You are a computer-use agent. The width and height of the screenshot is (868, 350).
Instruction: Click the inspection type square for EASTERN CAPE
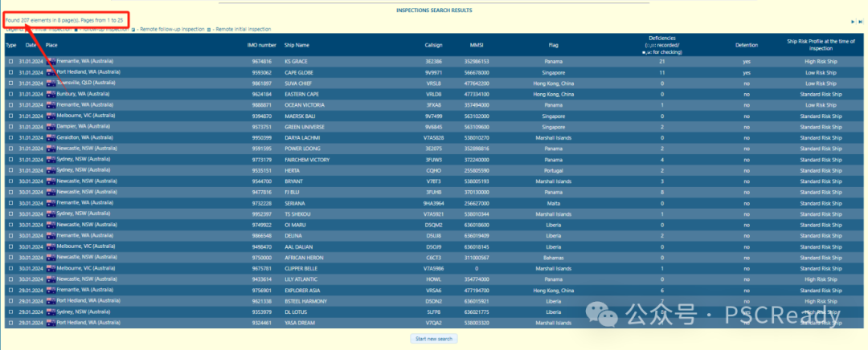pyautogui.click(x=10, y=95)
